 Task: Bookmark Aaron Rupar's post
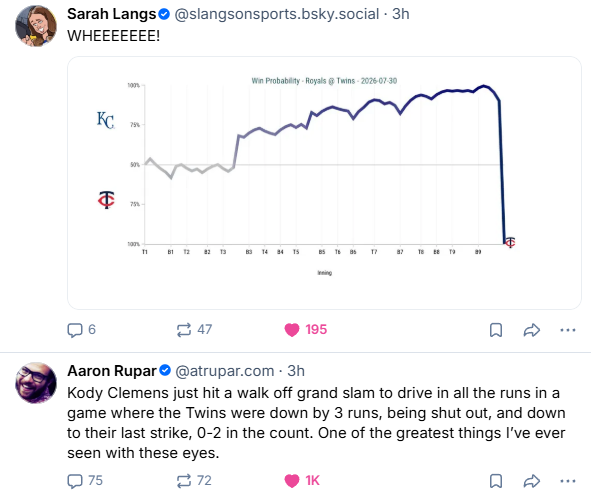pyautogui.click(x=496, y=481)
